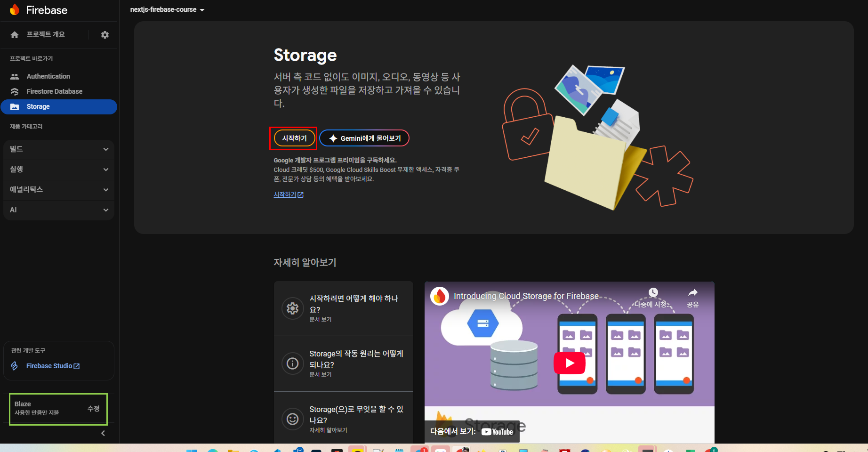Click the 다음에서 보기: YouTube button
Image resolution: width=868 pixels, height=452 pixels.
(x=472, y=432)
